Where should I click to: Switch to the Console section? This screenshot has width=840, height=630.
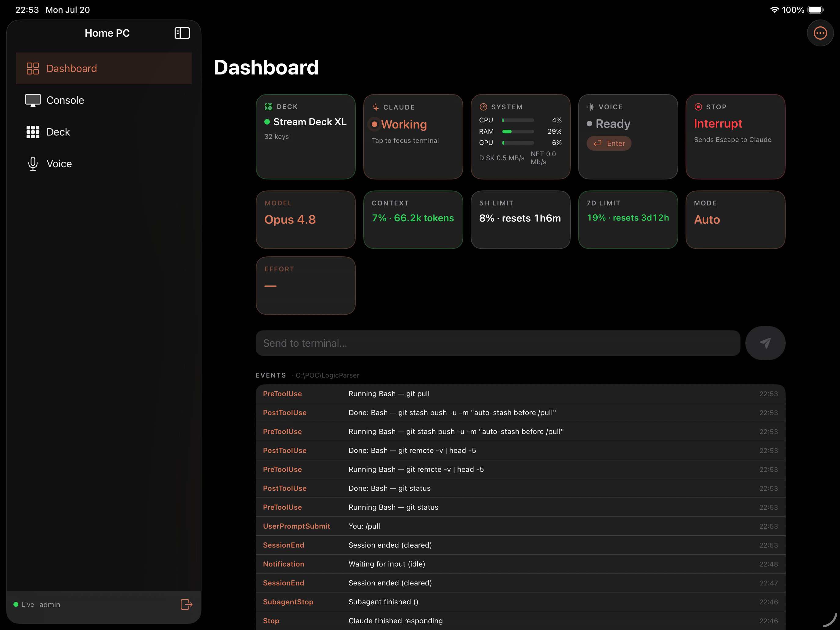(104, 100)
